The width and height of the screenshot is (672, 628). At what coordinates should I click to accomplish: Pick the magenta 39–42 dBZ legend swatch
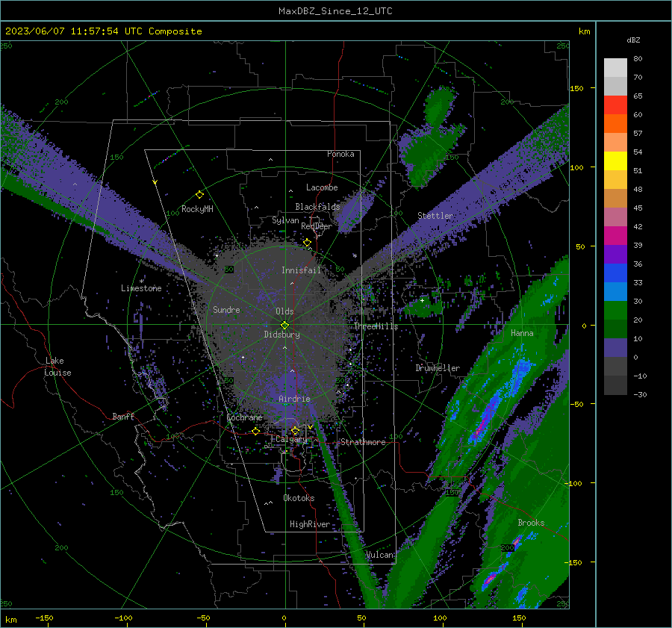pyautogui.click(x=615, y=236)
